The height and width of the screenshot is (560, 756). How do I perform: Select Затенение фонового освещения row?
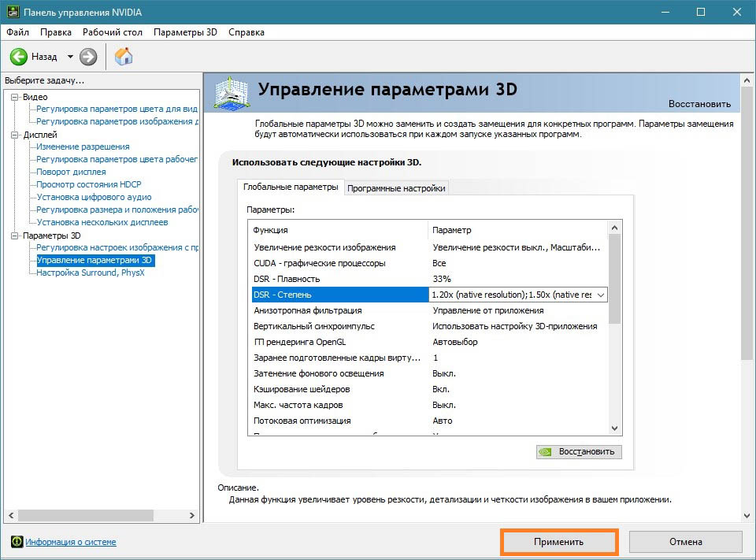tap(429, 373)
